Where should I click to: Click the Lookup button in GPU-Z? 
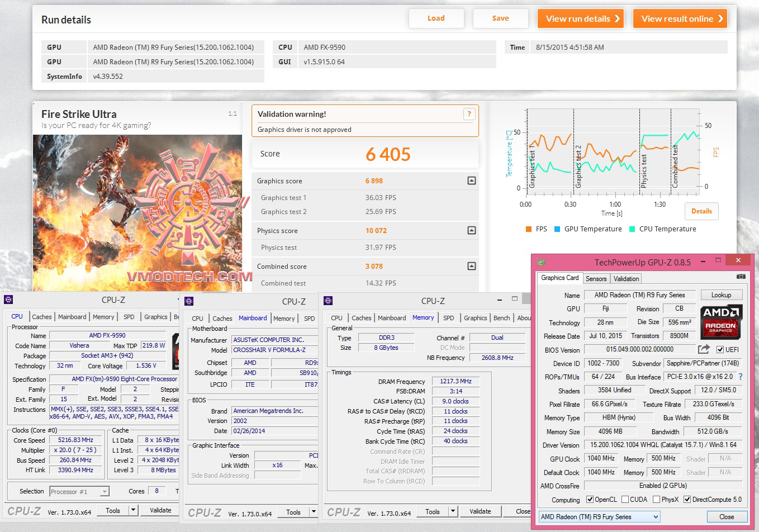pyautogui.click(x=721, y=295)
